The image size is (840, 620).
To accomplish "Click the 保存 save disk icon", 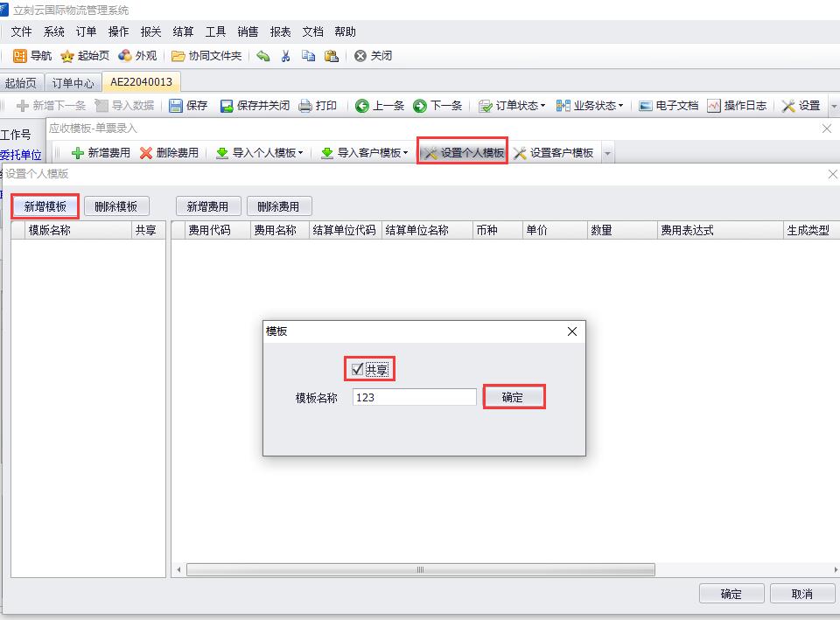I will tap(176, 106).
